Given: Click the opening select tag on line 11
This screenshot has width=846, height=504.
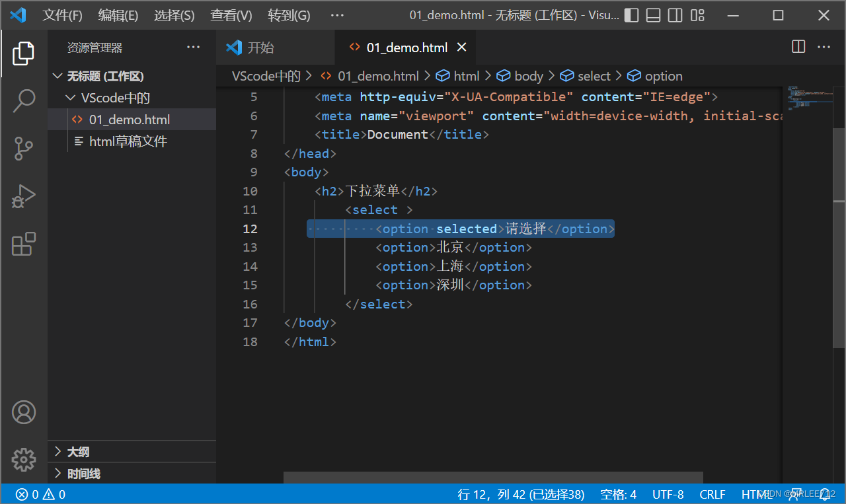Looking at the screenshot, I should coord(379,209).
